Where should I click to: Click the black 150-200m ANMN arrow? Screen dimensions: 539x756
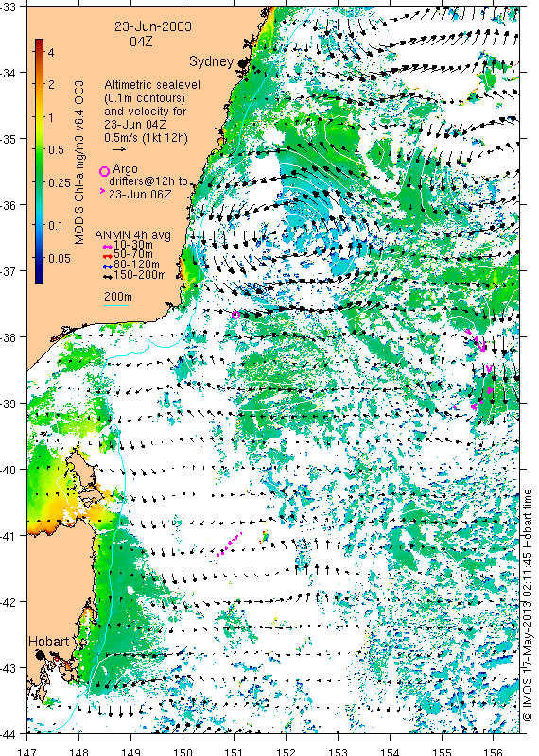(108, 276)
